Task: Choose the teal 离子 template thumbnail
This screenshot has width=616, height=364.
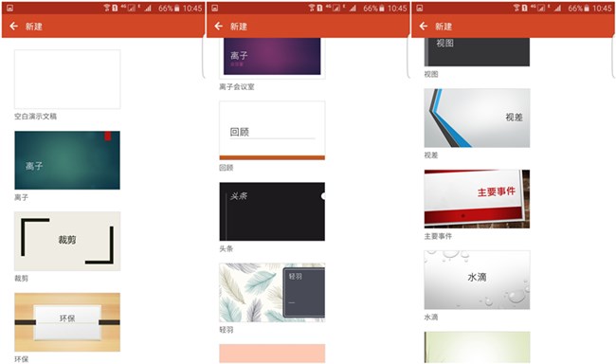Action: pos(67,160)
